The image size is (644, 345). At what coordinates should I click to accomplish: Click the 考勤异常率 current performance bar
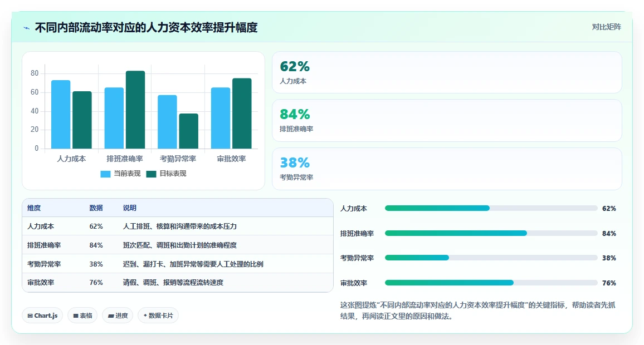pos(167,122)
